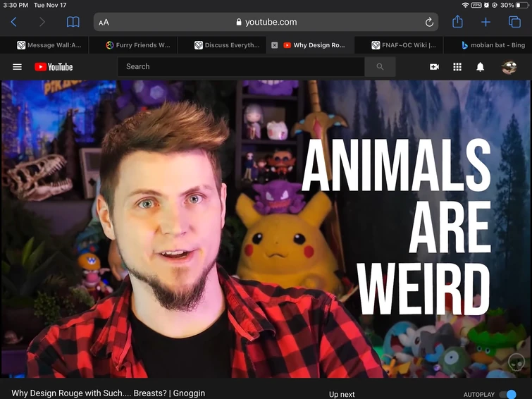Open YouTube notifications bell
The image size is (532, 399).
pyautogui.click(x=480, y=67)
